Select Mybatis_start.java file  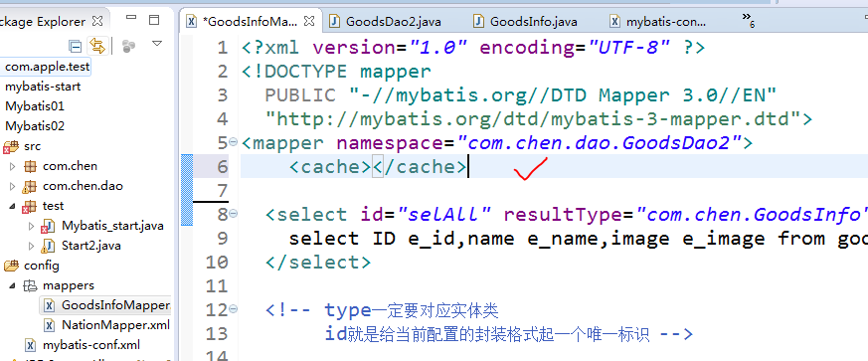112,226
